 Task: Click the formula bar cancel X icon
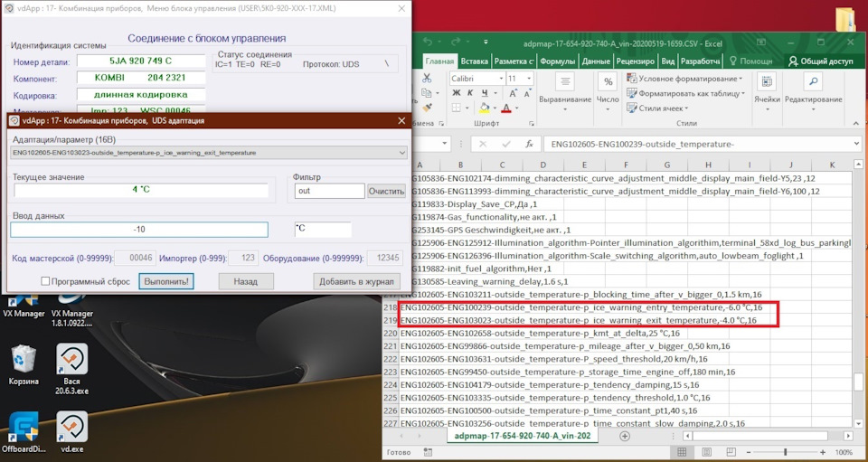point(483,144)
